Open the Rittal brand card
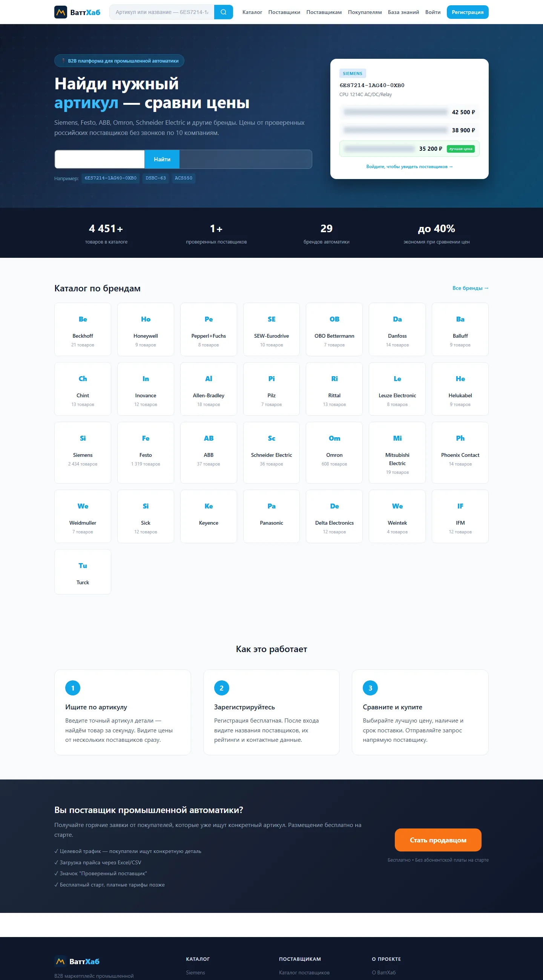 tap(334, 389)
